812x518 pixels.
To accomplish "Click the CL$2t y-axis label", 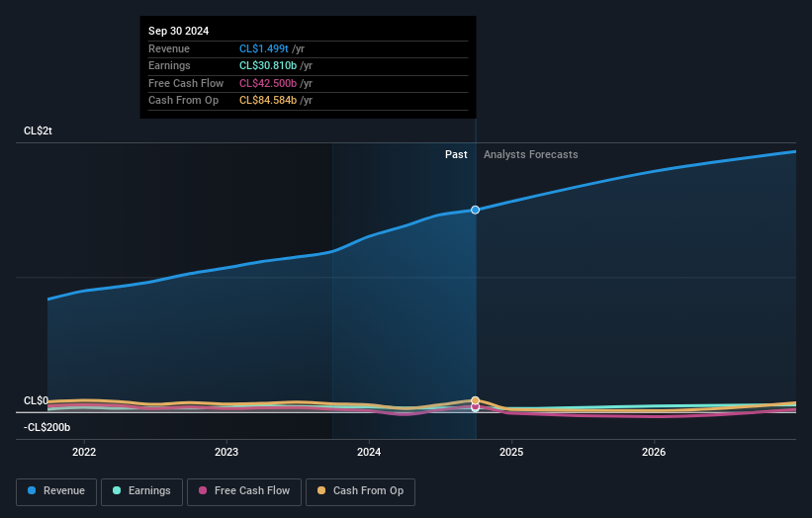I will [38, 130].
